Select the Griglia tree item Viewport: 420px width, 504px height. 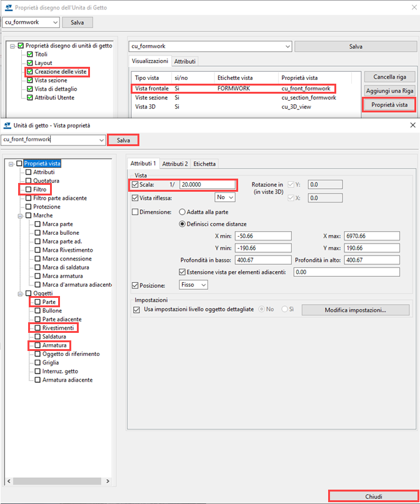(51, 363)
